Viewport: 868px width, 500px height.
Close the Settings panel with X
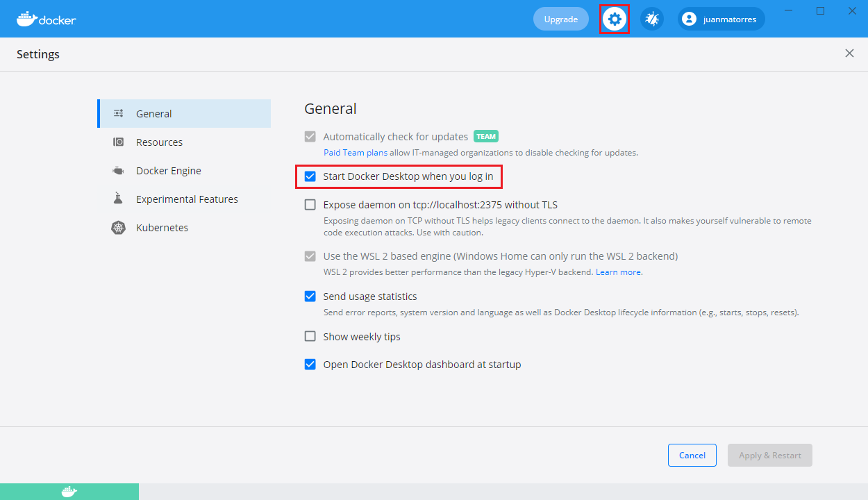tap(849, 53)
